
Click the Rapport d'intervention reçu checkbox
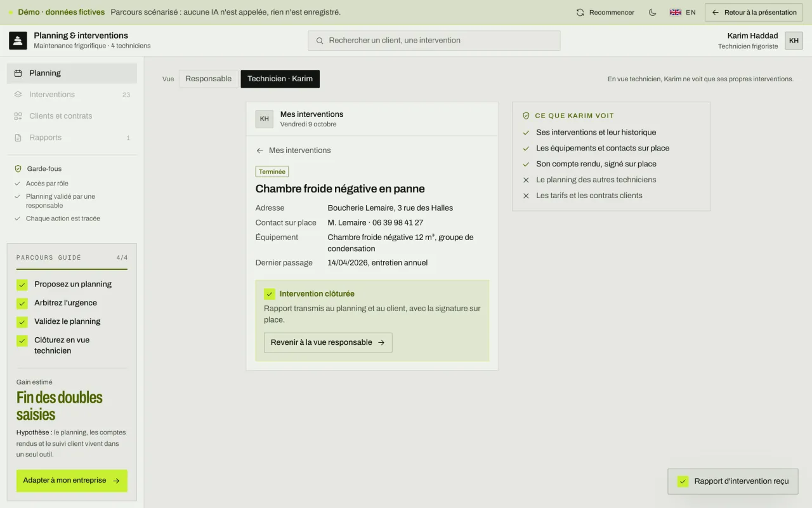(683, 481)
